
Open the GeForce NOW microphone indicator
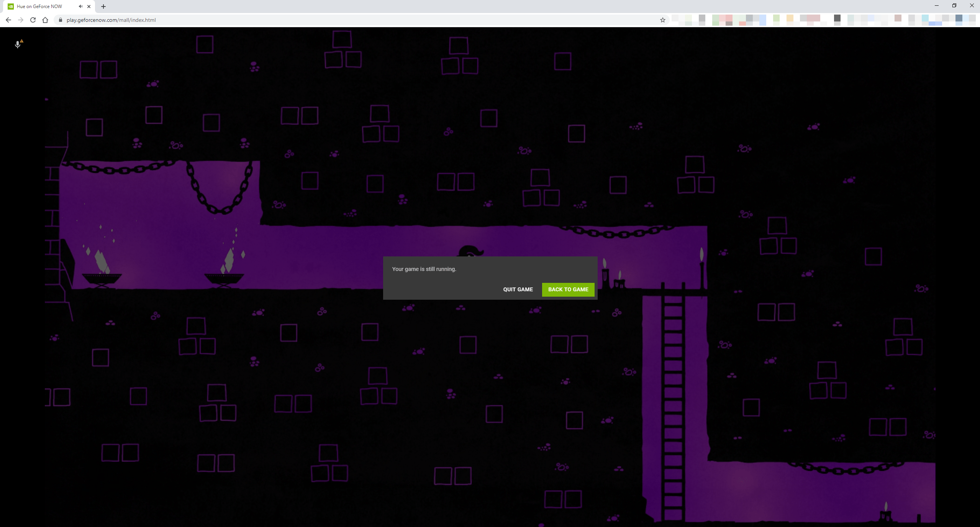(x=18, y=44)
